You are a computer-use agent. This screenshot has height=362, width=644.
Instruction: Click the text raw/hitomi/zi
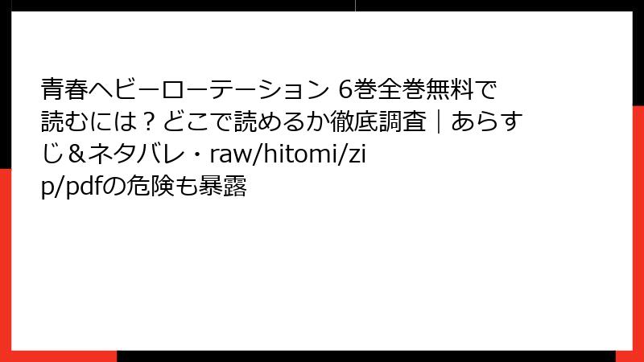tap(287, 154)
